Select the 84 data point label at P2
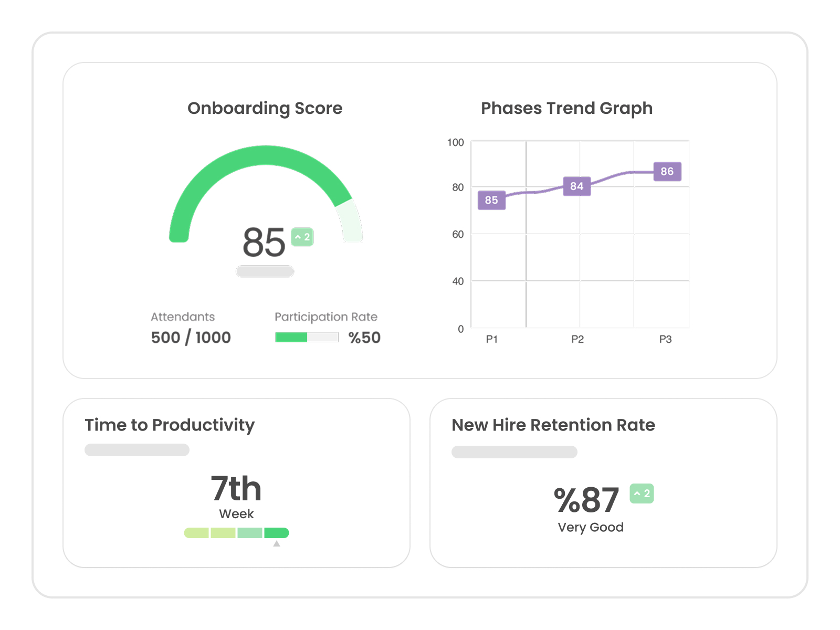Viewport: 840px width, 630px height. (x=576, y=186)
